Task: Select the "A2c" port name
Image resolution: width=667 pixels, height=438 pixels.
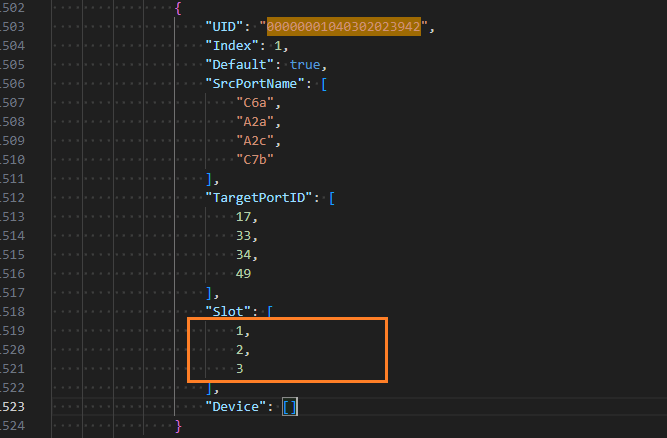Action: coord(255,141)
